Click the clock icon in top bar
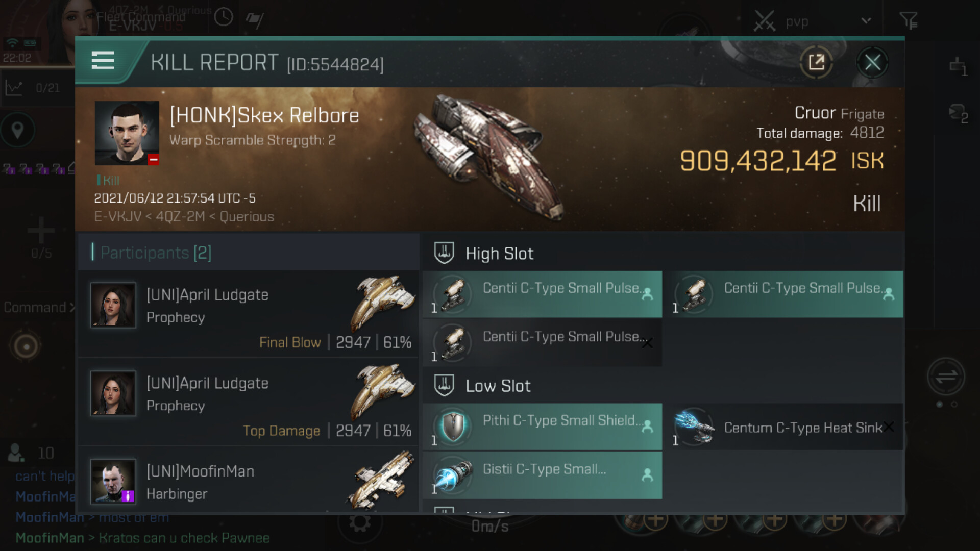The width and height of the screenshot is (980, 551). coord(223,17)
